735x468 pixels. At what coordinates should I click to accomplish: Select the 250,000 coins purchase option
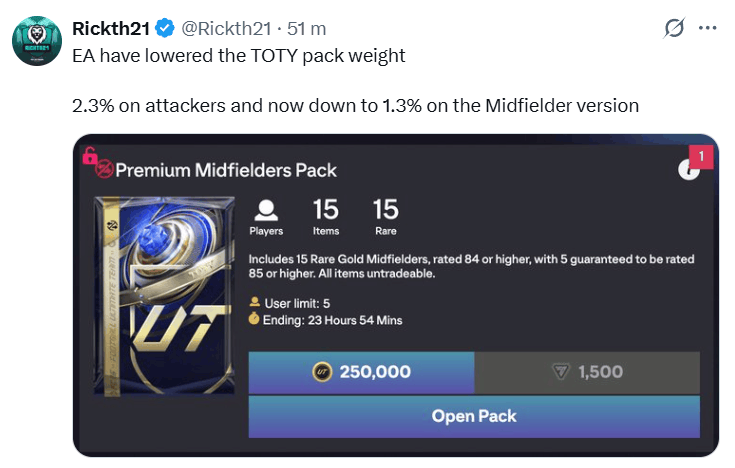tap(361, 372)
